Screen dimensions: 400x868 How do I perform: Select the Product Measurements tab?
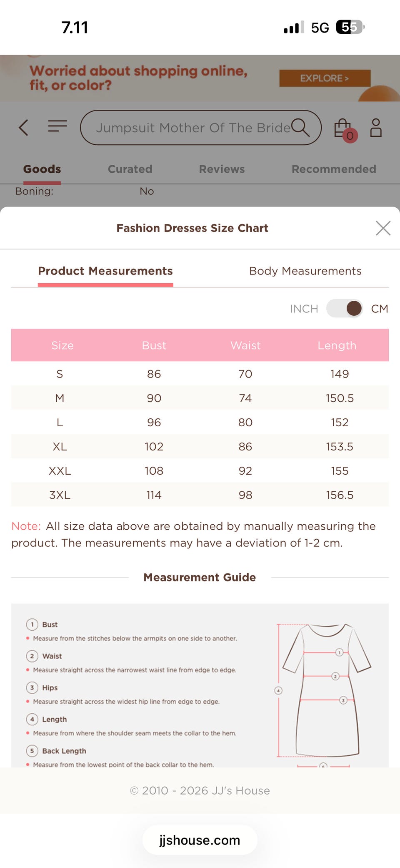pos(105,271)
